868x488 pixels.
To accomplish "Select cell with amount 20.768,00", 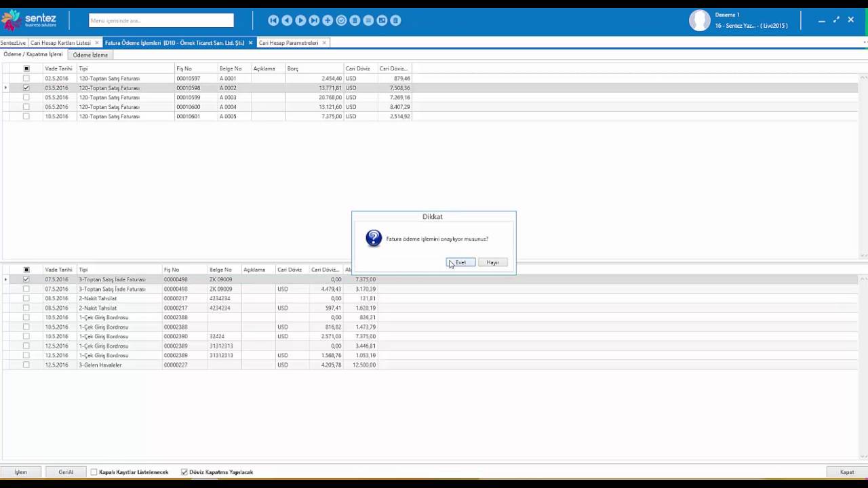I will point(314,97).
